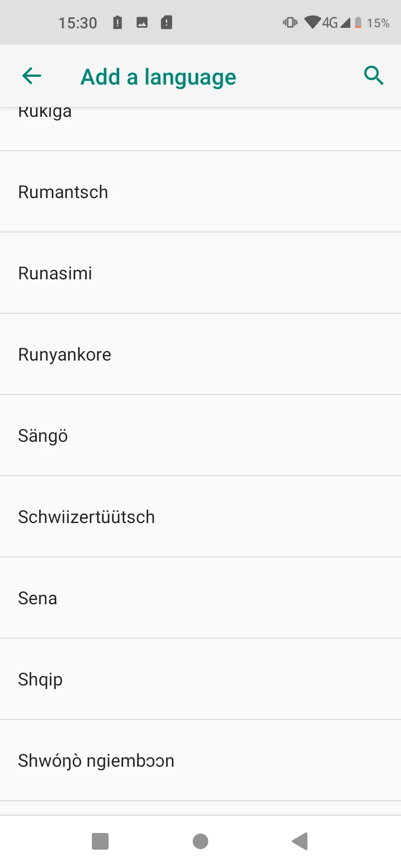Tap the Add a language title
Screen dimensions: 401x868
pos(158,77)
